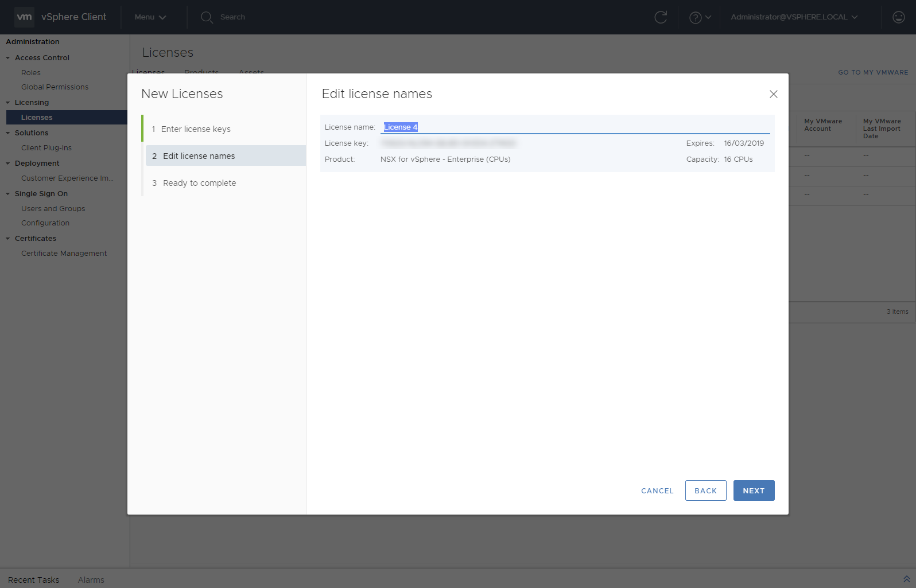Select step 3 Ready to complete

click(199, 183)
